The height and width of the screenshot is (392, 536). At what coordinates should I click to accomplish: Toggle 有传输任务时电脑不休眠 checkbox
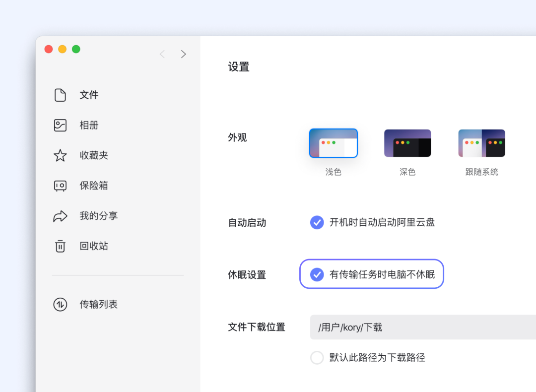pyautogui.click(x=317, y=274)
